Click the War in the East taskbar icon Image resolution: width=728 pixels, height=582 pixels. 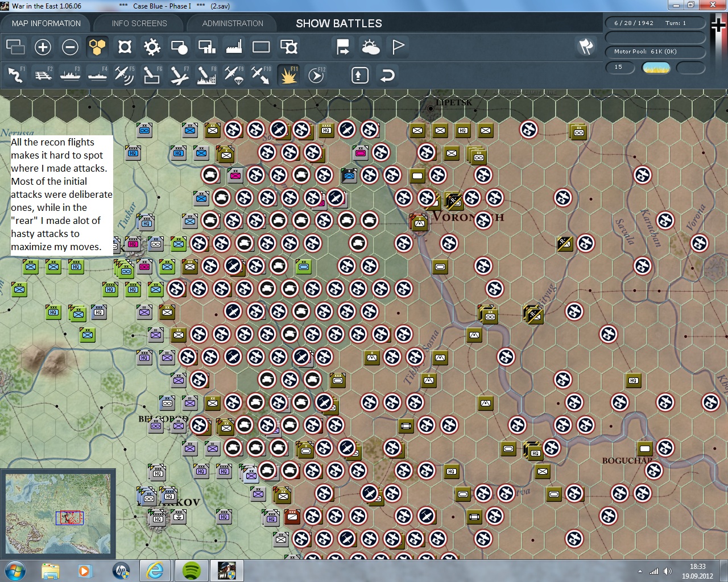[226, 571]
